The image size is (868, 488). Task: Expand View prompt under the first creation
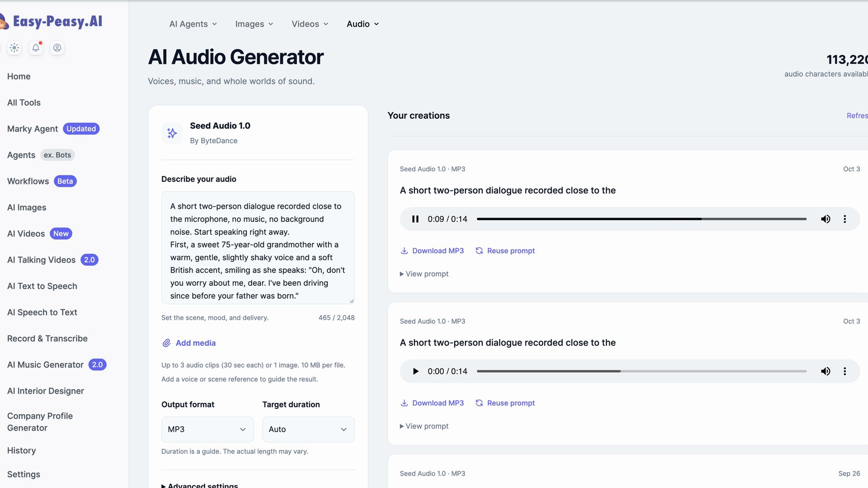424,274
